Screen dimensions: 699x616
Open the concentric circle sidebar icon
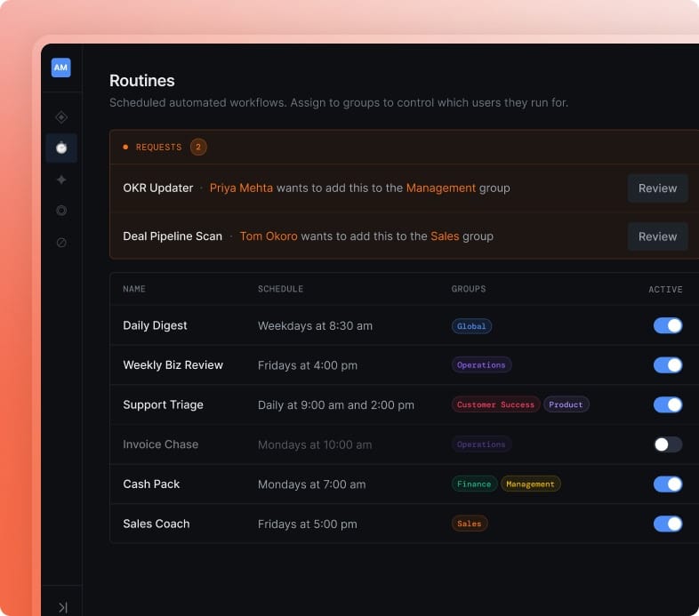pyautogui.click(x=61, y=211)
